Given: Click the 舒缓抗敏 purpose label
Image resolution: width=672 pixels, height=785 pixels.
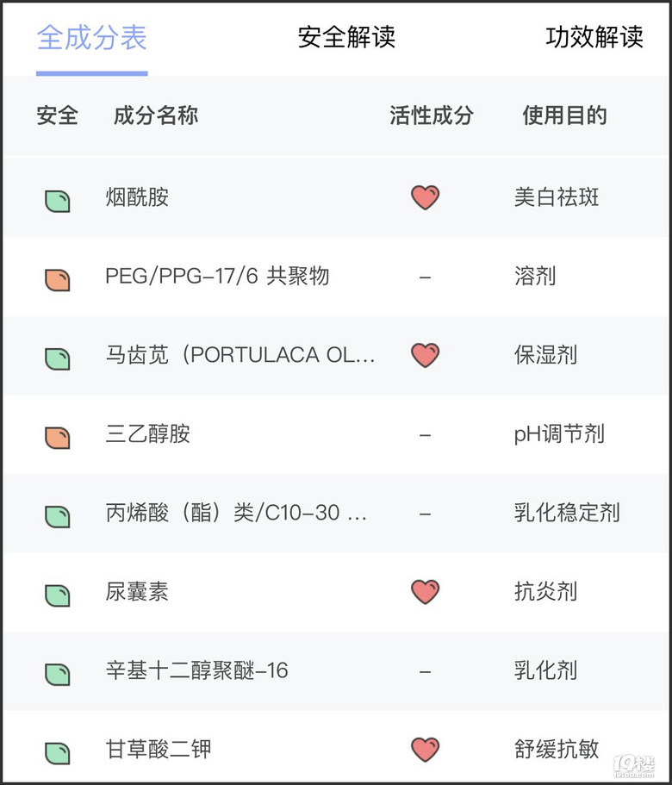Looking at the screenshot, I should coord(557,750).
